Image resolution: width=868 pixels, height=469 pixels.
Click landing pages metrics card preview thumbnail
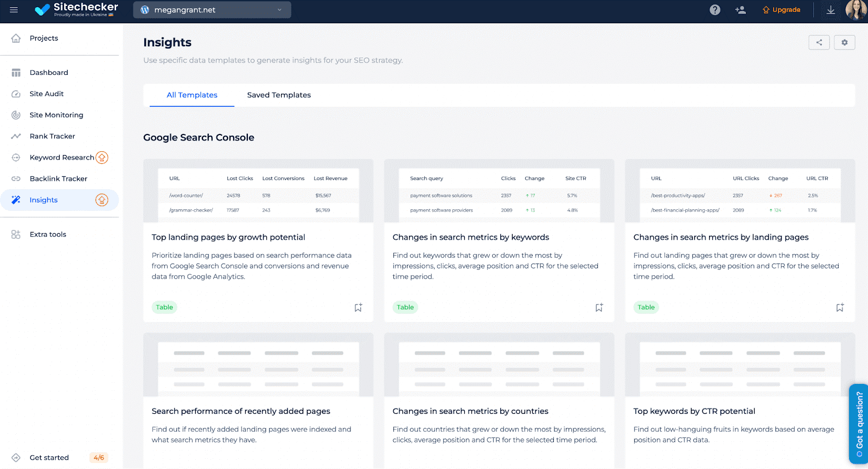tap(740, 191)
